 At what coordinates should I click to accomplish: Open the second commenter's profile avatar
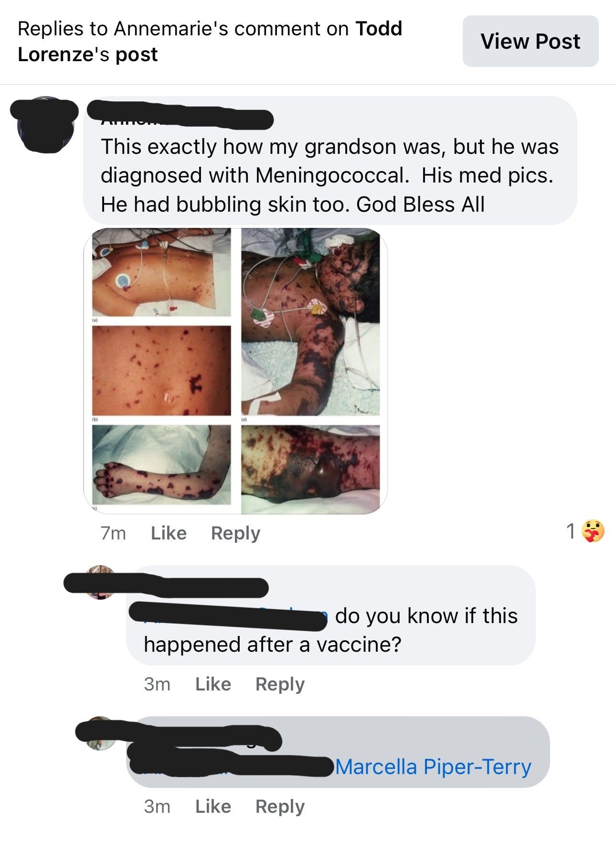pyautogui.click(x=99, y=582)
